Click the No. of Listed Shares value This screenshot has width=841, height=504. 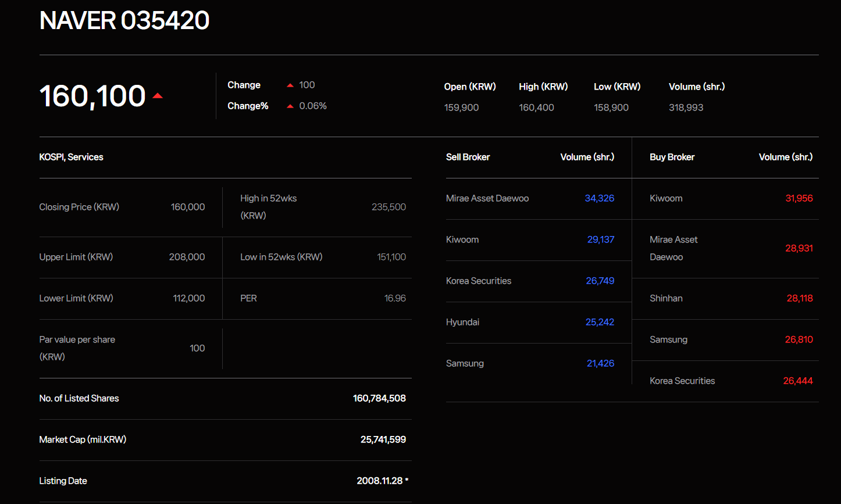(x=379, y=398)
